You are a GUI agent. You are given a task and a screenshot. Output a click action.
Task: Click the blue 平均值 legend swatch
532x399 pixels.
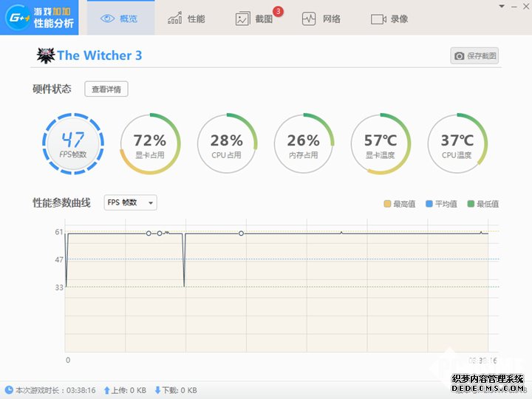[429, 204]
